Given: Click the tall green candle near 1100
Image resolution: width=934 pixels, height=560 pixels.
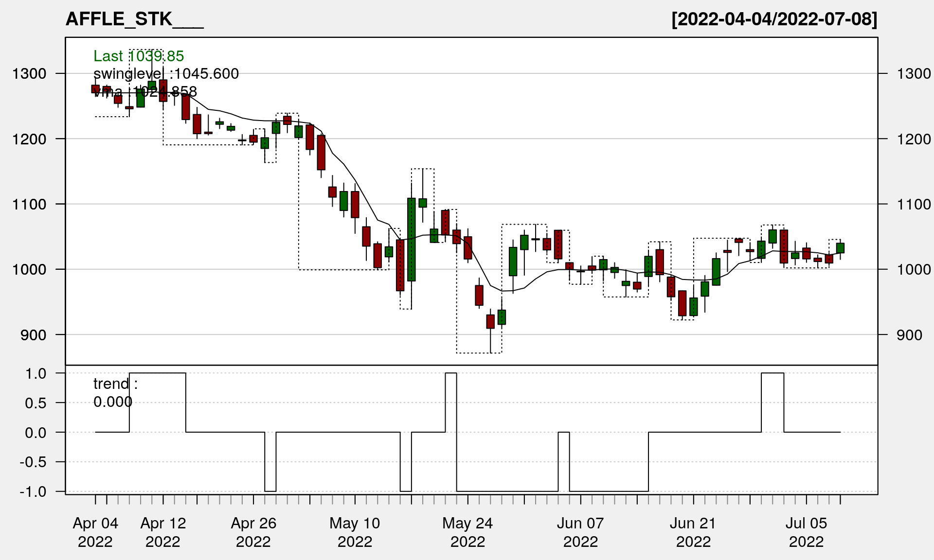Looking at the screenshot, I should point(412,239).
